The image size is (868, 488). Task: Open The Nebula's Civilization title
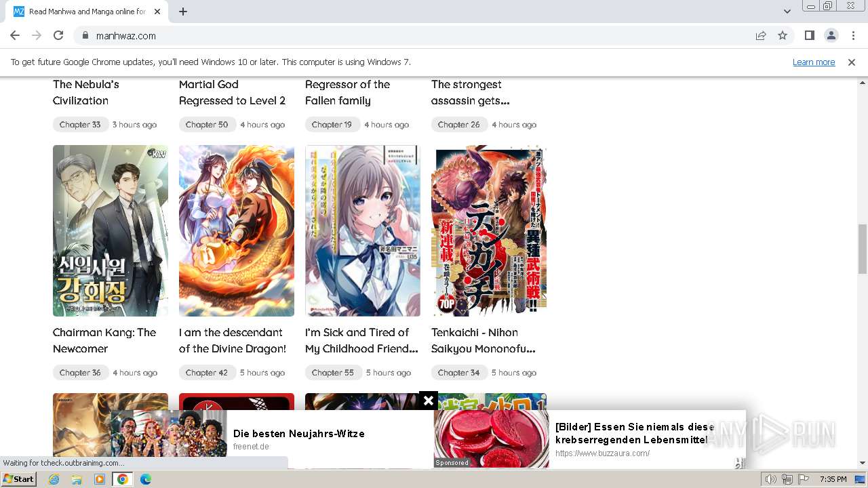click(86, 92)
